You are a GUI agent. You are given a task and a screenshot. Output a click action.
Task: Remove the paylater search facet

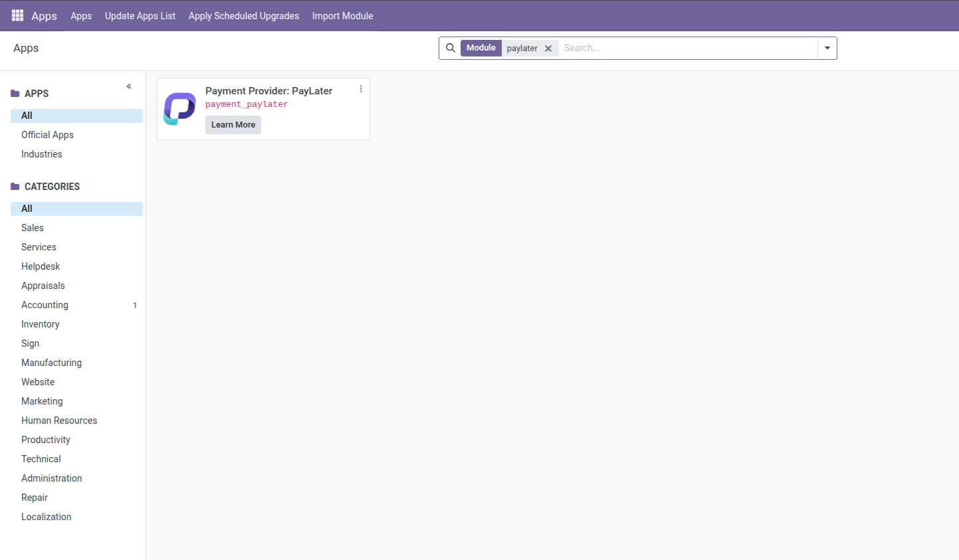tap(548, 48)
